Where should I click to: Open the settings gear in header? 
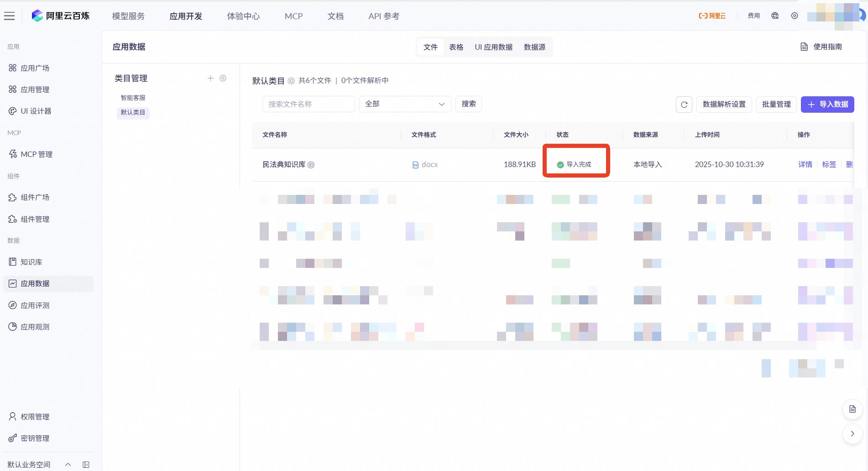(795, 16)
